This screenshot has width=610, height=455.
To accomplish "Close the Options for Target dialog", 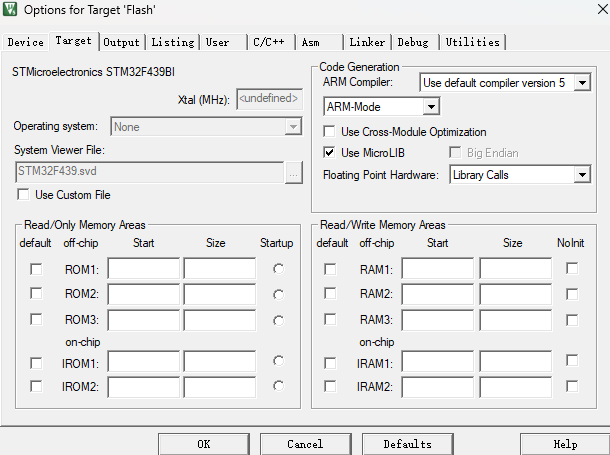I will pyautogui.click(x=603, y=9).
